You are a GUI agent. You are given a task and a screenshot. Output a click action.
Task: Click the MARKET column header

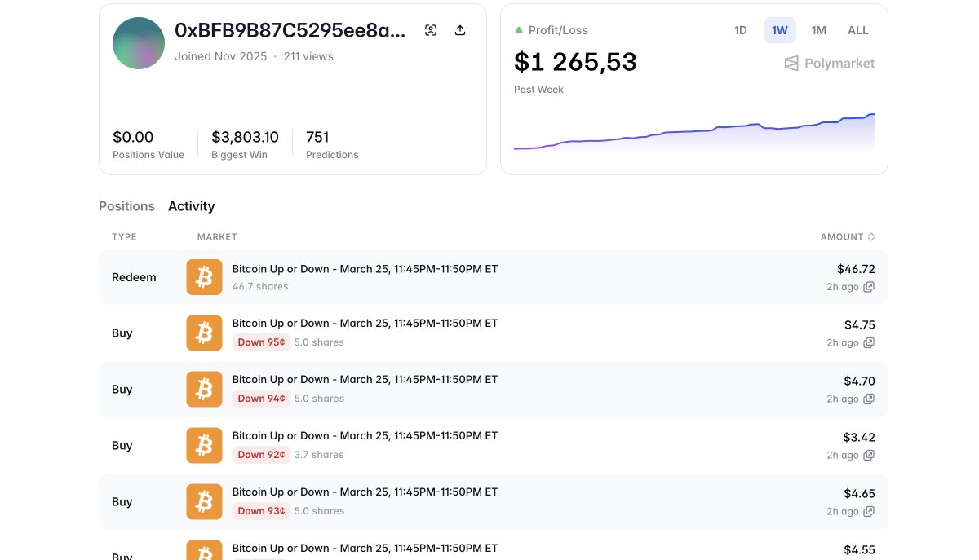[x=217, y=237]
